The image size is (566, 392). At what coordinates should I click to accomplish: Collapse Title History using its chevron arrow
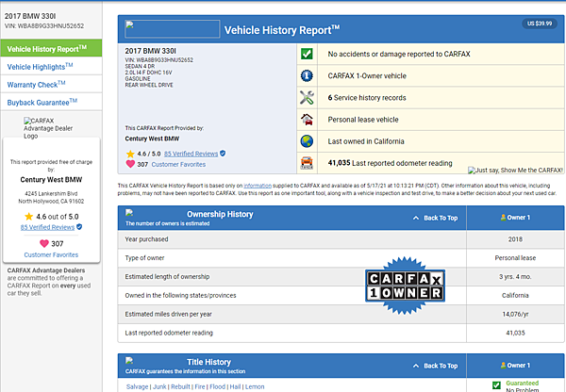tap(416, 366)
